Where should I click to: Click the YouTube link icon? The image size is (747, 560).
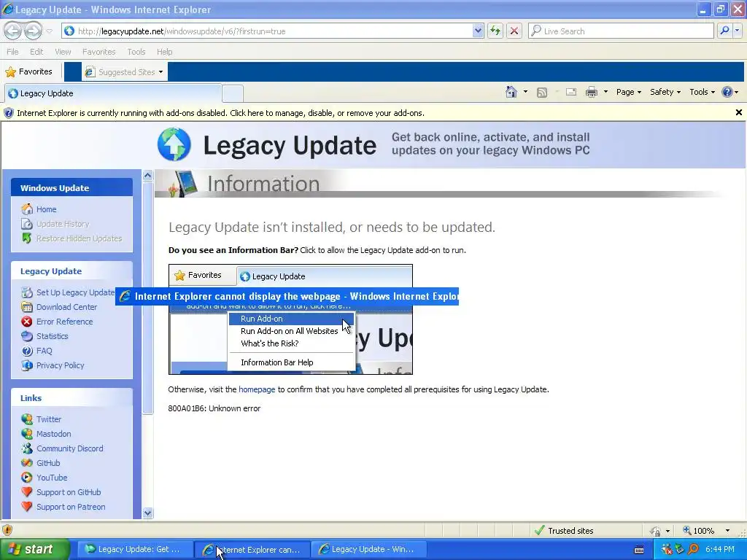pos(27,477)
